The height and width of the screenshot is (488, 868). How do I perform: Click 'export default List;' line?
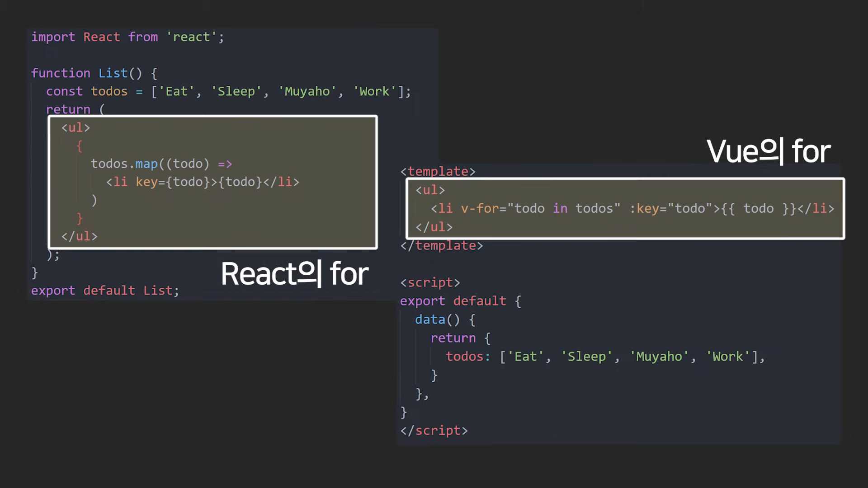pos(105,291)
